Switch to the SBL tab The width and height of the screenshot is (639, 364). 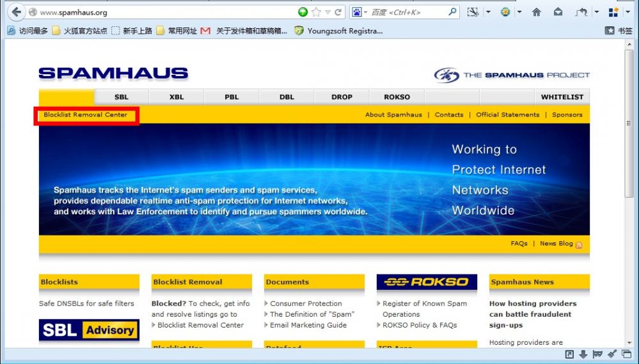(x=122, y=97)
